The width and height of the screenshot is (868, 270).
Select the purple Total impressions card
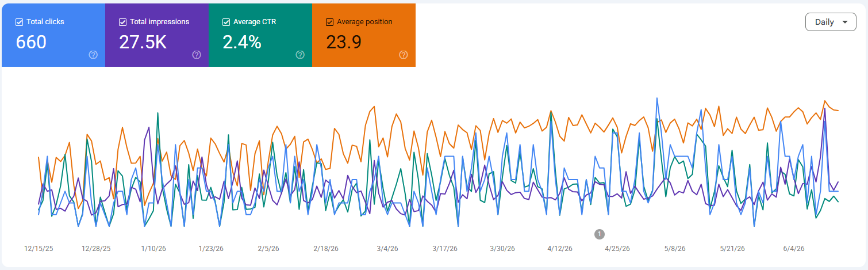157,35
